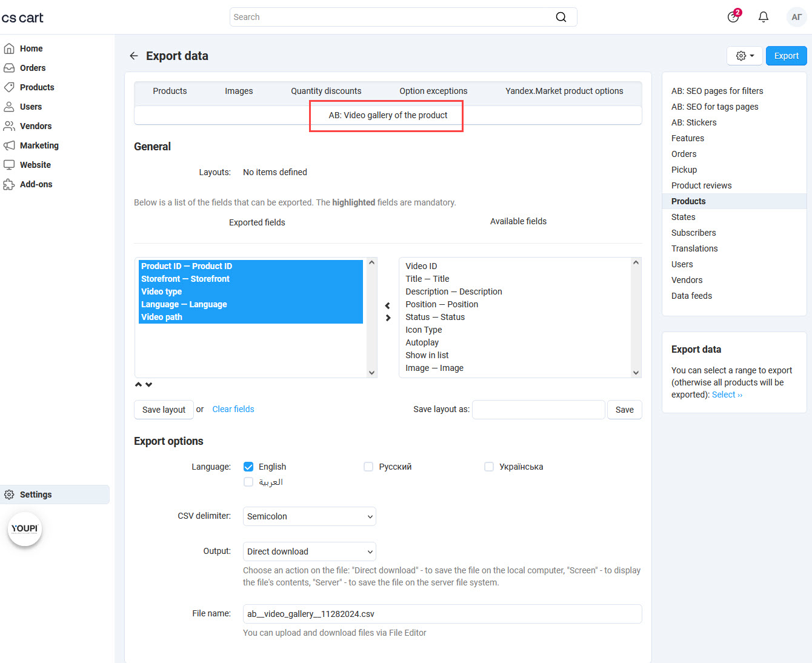This screenshot has height=663, width=812.
Task: Click the Clear fields link
Action: (x=233, y=409)
